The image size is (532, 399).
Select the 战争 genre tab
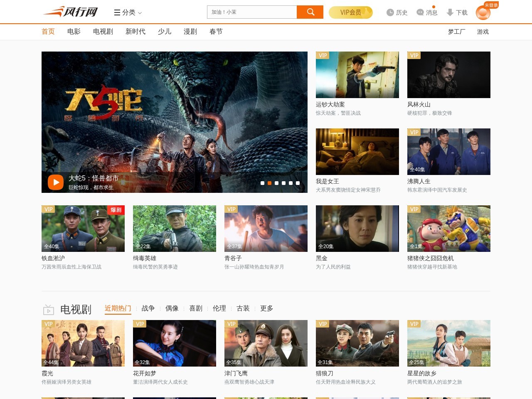coord(148,308)
